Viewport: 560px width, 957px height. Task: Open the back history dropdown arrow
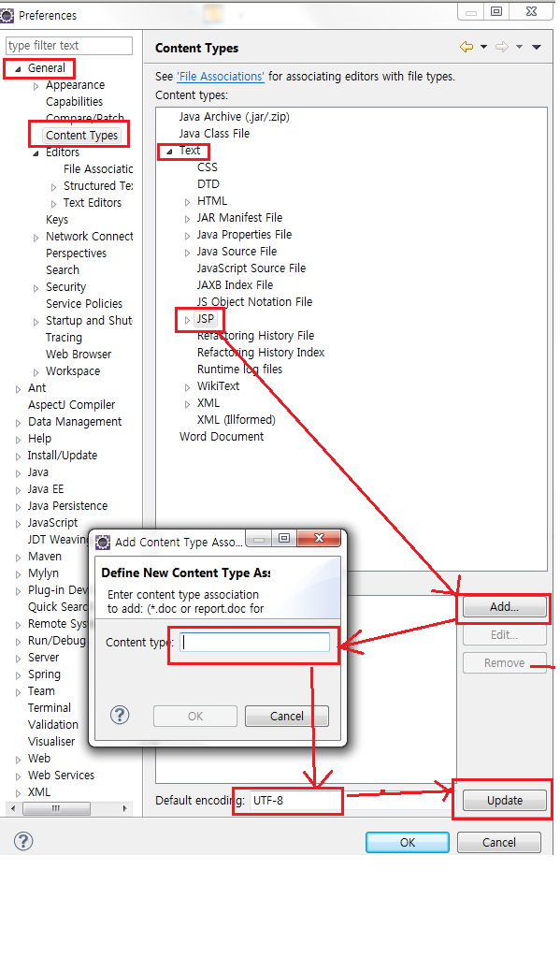click(x=483, y=47)
